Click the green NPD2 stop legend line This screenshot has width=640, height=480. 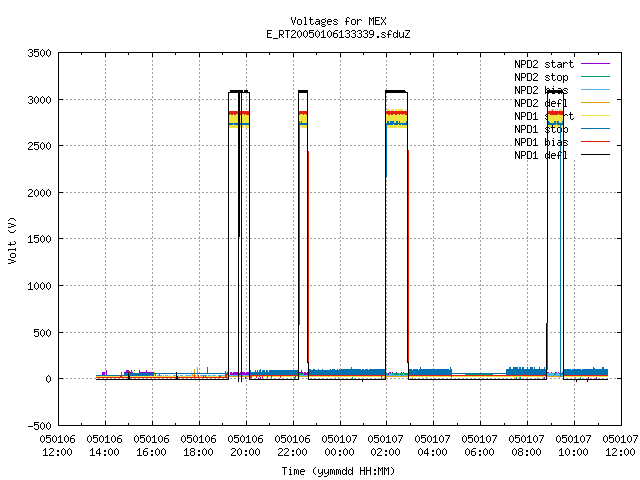(x=596, y=77)
